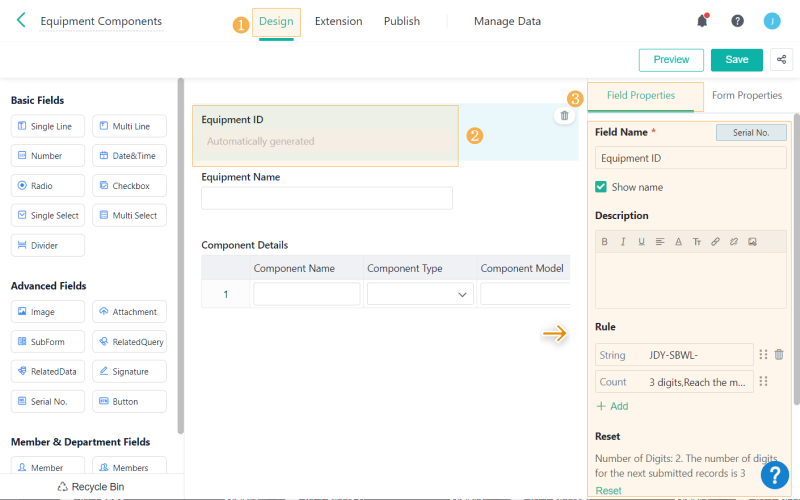
Task: Add a Checkbox field from Basic Fields
Action: (129, 186)
